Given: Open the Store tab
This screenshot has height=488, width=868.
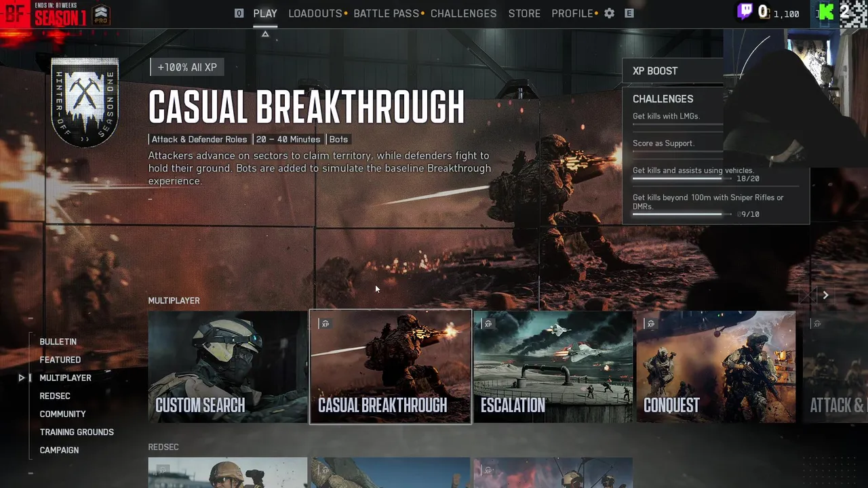Looking at the screenshot, I should click(x=525, y=14).
